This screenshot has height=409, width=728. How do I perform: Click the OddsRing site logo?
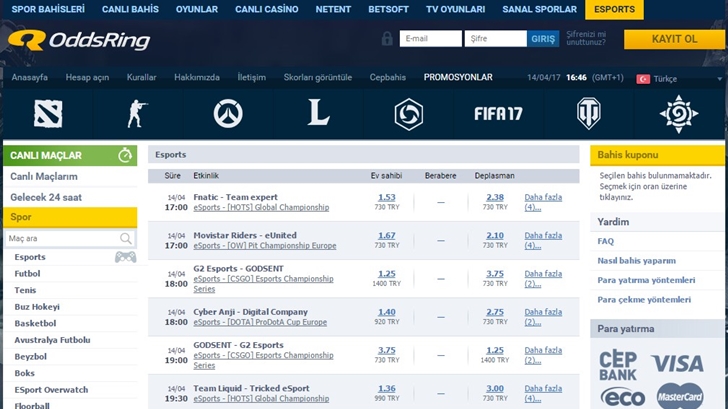click(x=79, y=40)
